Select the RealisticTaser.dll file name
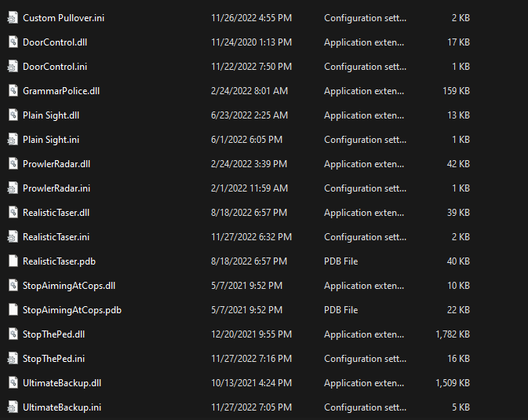Image resolution: width=528 pixels, height=420 pixels. [x=56, y=213]
